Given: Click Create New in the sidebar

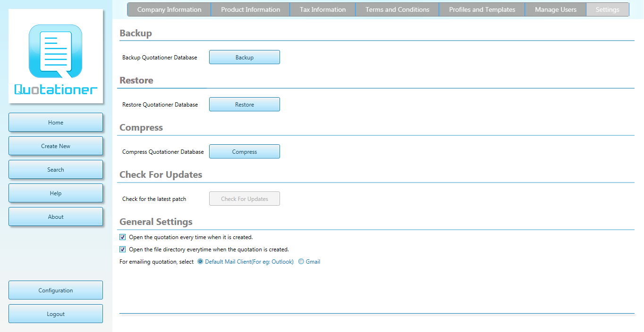Looking at the screenshot, I should [56, 146].
